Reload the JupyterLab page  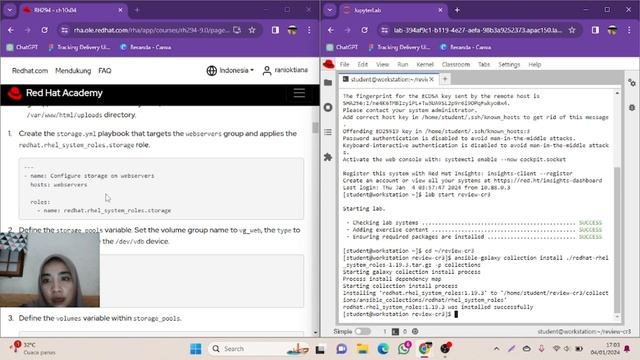(364, 30)
